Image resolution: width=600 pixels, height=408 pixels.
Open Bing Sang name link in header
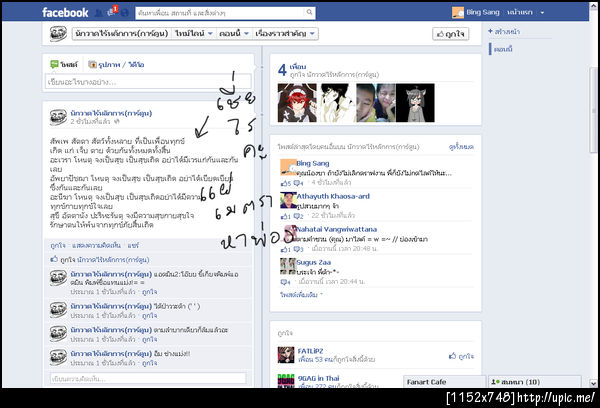(x=483, y=12)
